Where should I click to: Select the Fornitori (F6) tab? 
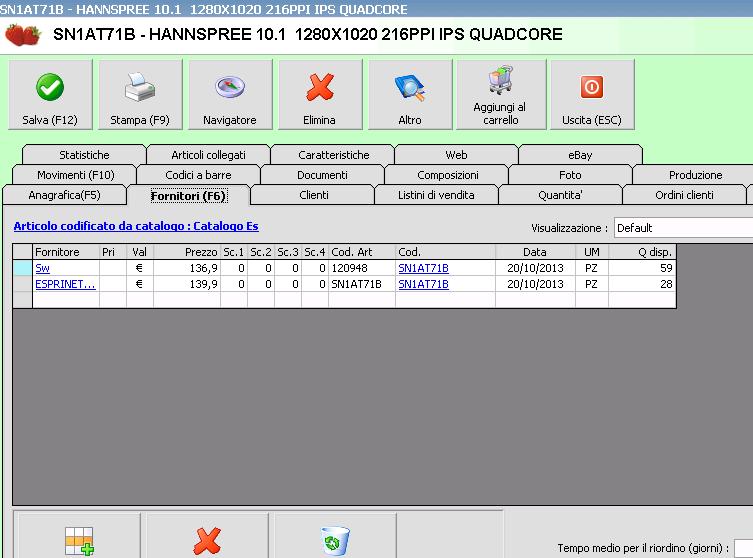point(188,195)
